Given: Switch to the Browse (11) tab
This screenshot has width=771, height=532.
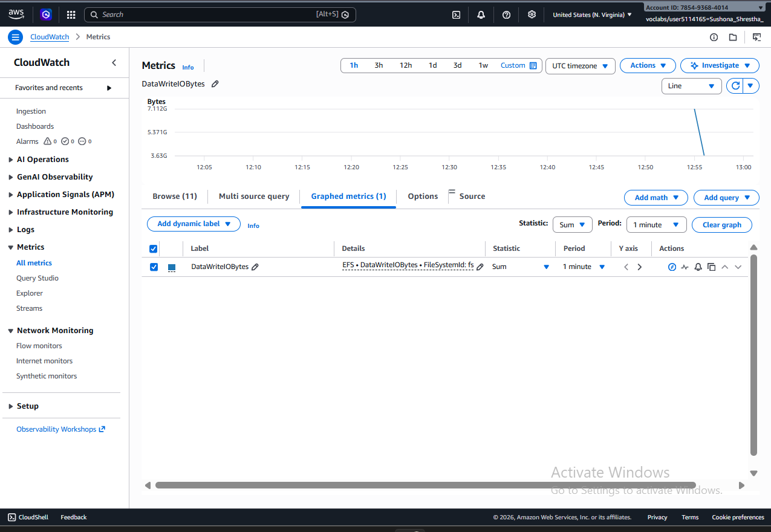Looking at the screenshot, I should pyautogui.click(x=175, y=196).
